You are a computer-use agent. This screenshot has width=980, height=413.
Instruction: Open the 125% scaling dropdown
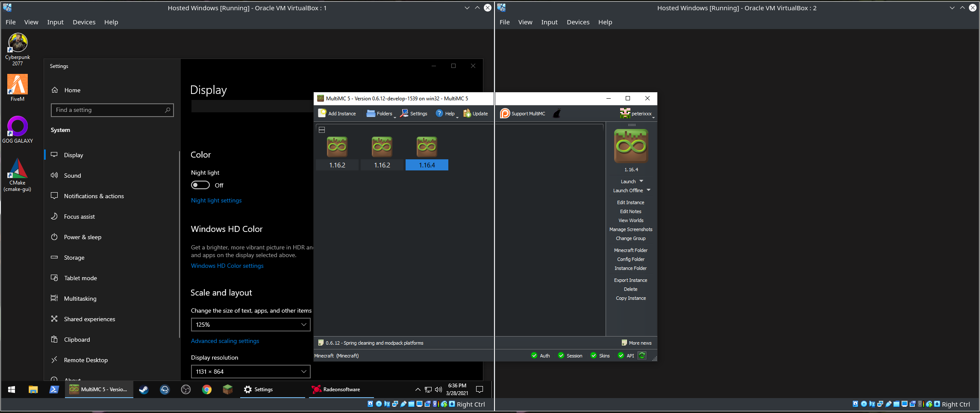click(250, 325)
